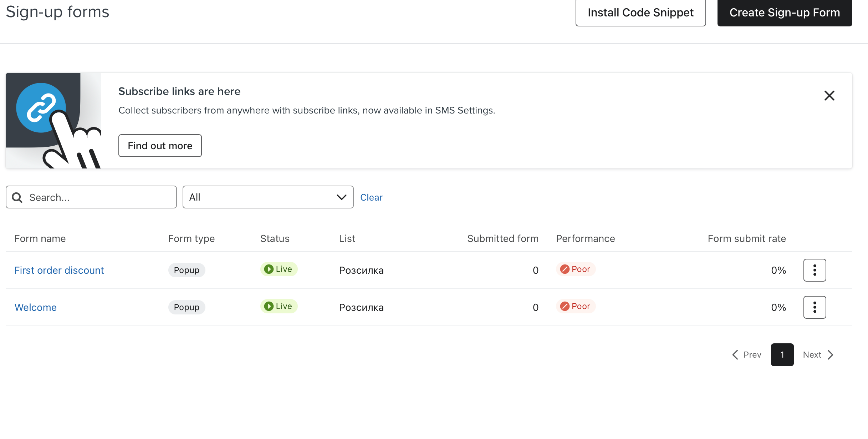Click 0% submit rate of Welcome
The height and width of the screenshot is (439, 868).
[x=778, y=307]
